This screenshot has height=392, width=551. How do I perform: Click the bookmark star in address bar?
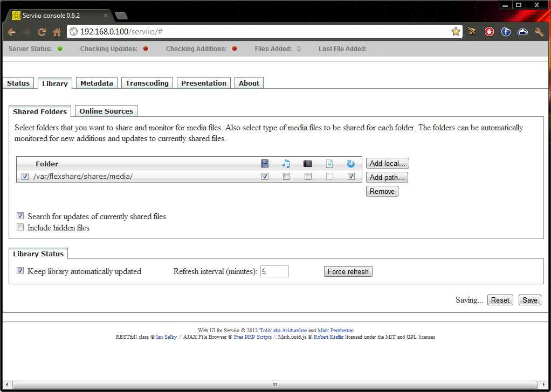456,32
